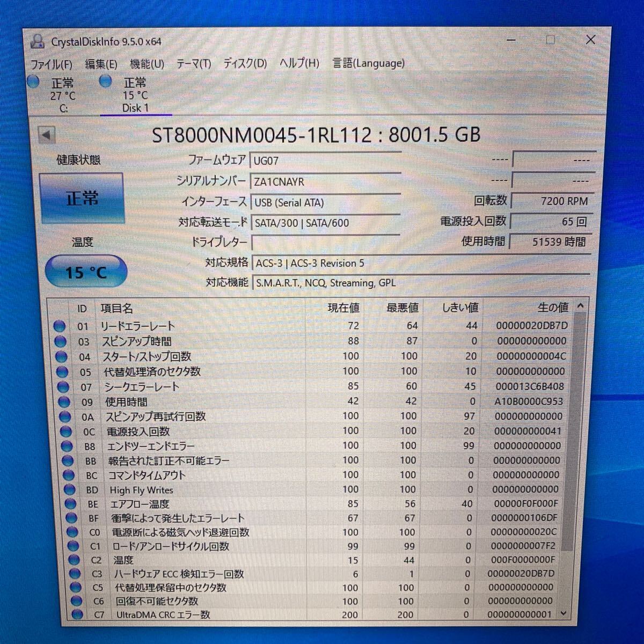
Task: Click the SMART list scroll down arrow
Action: (x=563, y=613)
